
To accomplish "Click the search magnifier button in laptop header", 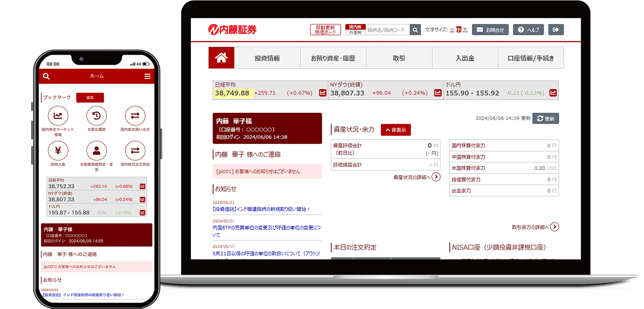I will click(x=415, y=30).
